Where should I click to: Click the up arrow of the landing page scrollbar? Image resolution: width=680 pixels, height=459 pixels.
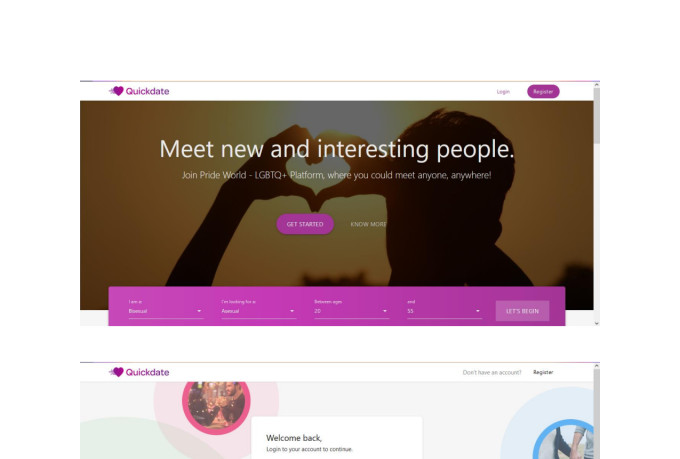(x=597, y=85)
